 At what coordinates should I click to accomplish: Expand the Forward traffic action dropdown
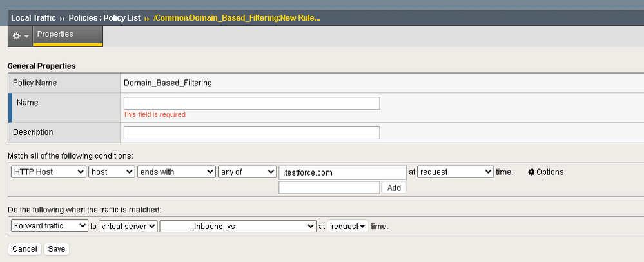pyautogui.click(x=50, y=227)
